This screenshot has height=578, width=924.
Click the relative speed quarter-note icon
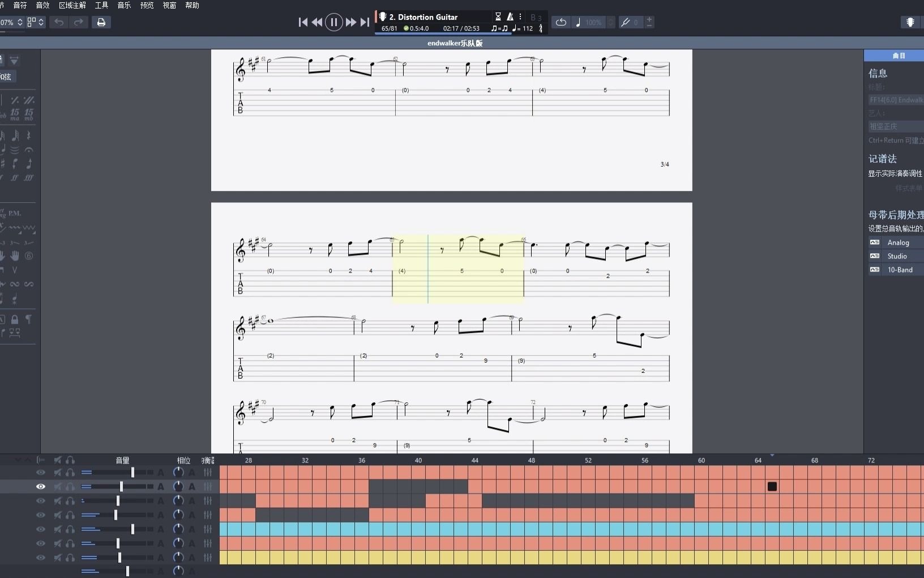coord(578,22)
